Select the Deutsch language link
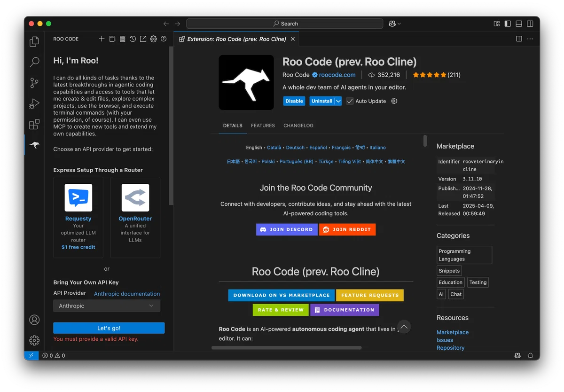This screenshot has width=564, height=392. coord(295,148)
